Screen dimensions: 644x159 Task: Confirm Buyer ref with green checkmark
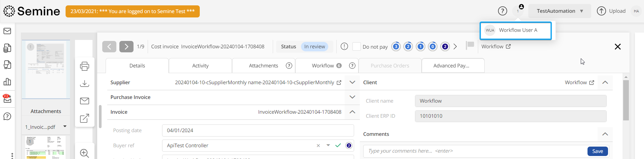click(338, 145)
